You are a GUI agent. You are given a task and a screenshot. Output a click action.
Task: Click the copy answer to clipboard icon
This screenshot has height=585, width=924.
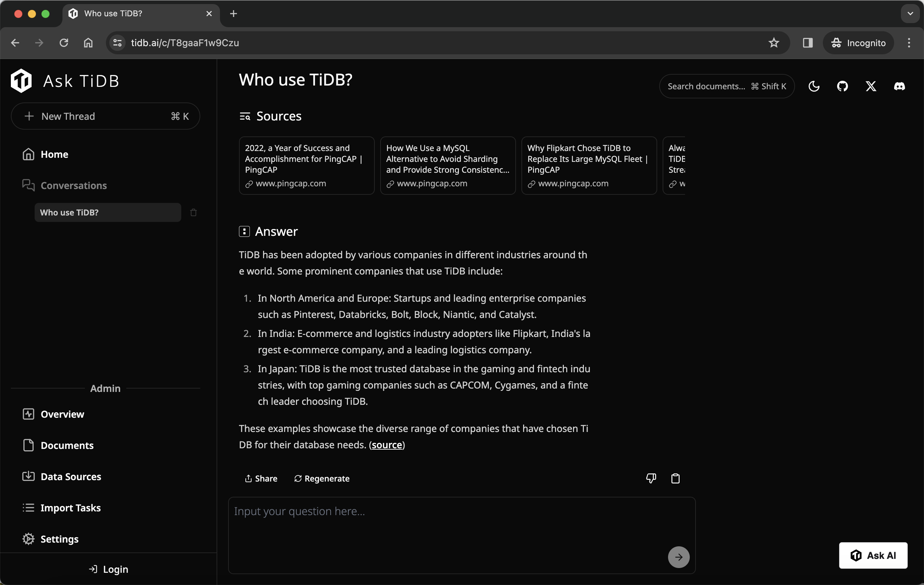click(x=676, y=478)
